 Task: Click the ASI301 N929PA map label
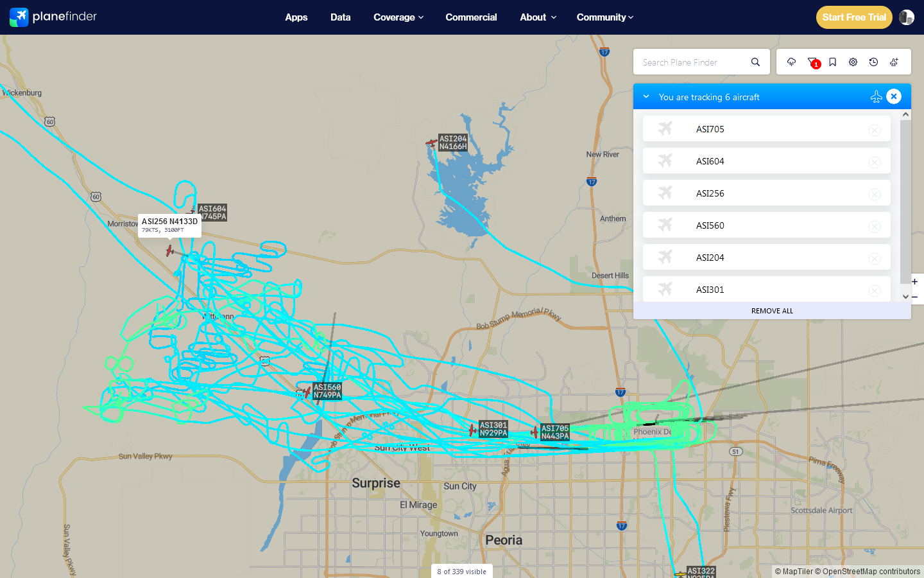[493, 429]
